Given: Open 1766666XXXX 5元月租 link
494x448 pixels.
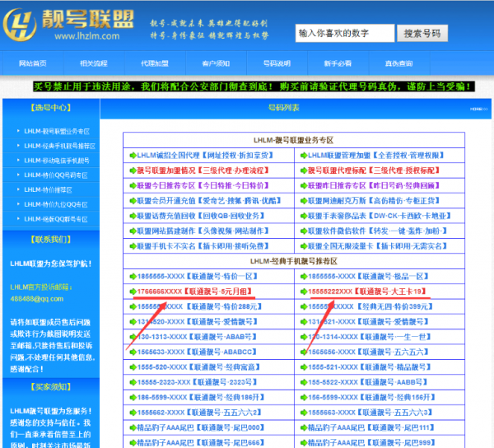Looking at the screenshot, I should pyautogui.click(x=194, y=292).
